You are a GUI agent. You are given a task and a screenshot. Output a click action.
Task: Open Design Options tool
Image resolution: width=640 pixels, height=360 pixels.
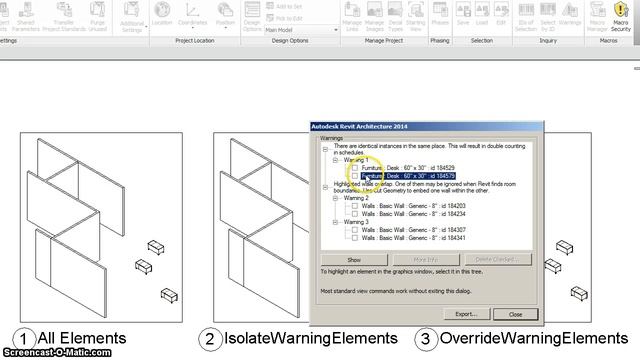pos(252,16)
